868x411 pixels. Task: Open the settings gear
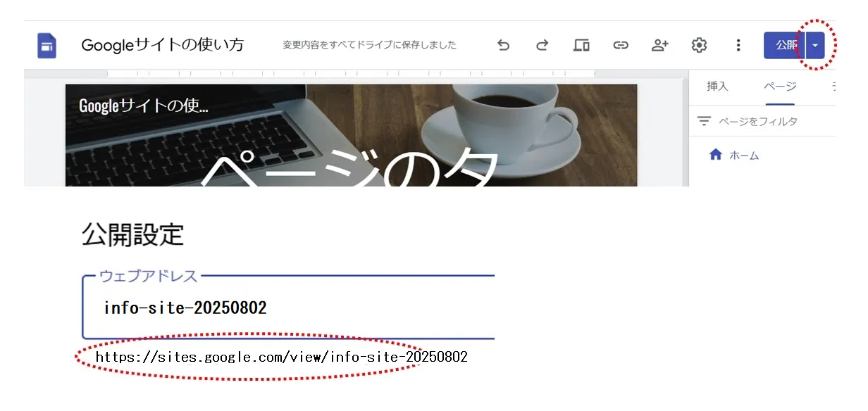699,45
